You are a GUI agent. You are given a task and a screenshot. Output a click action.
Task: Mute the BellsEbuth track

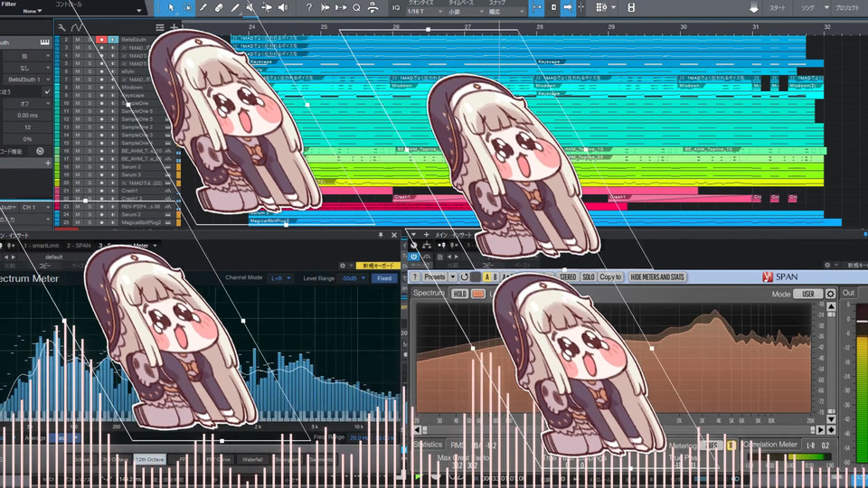78,40
